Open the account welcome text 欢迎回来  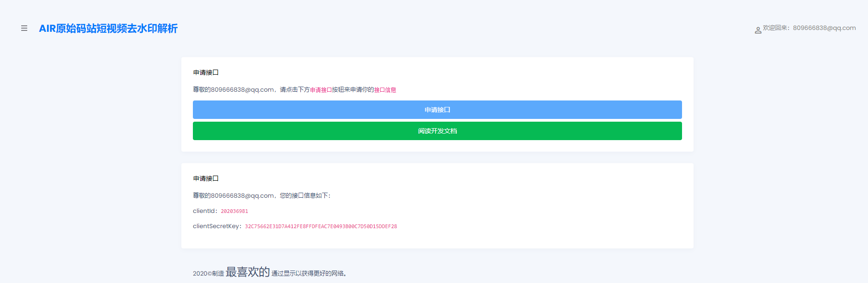click(776, 28)
